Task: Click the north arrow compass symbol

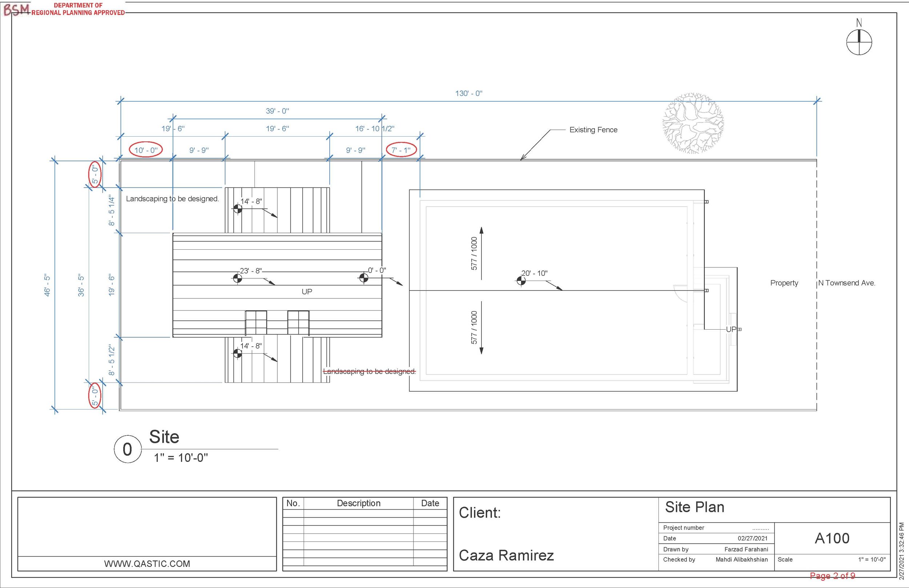Action: (x=859, y=42)
